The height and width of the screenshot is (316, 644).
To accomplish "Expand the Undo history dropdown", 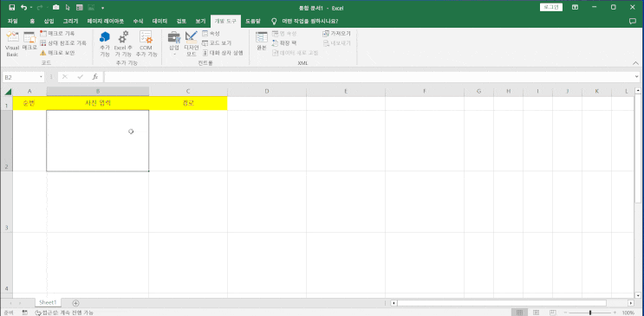I will [x=31, y=8].
